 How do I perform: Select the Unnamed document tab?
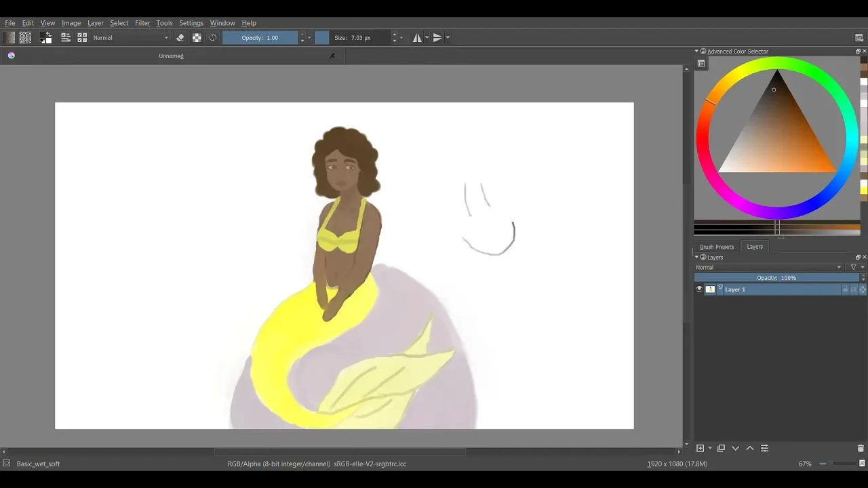coord(172,56)
